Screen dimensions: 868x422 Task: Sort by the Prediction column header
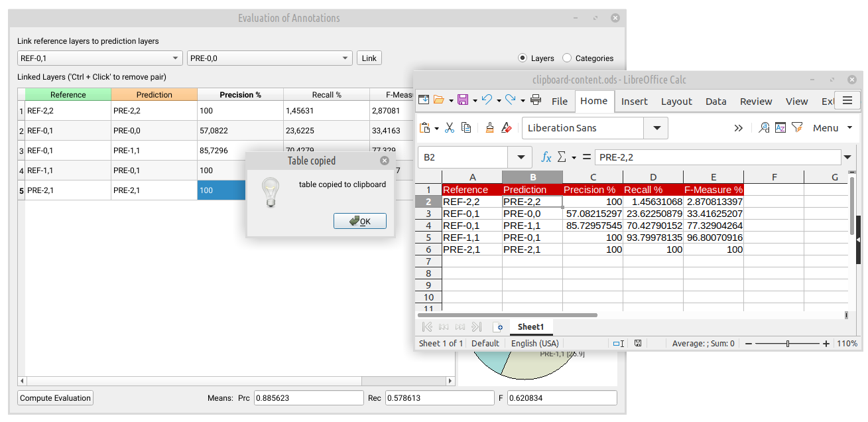[155, 95]
